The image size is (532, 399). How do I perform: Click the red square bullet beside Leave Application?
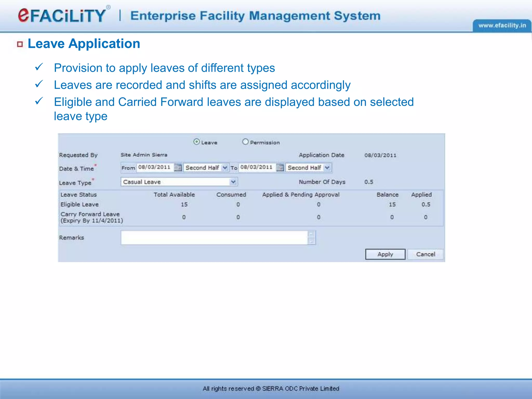click(x=20, y=44)
